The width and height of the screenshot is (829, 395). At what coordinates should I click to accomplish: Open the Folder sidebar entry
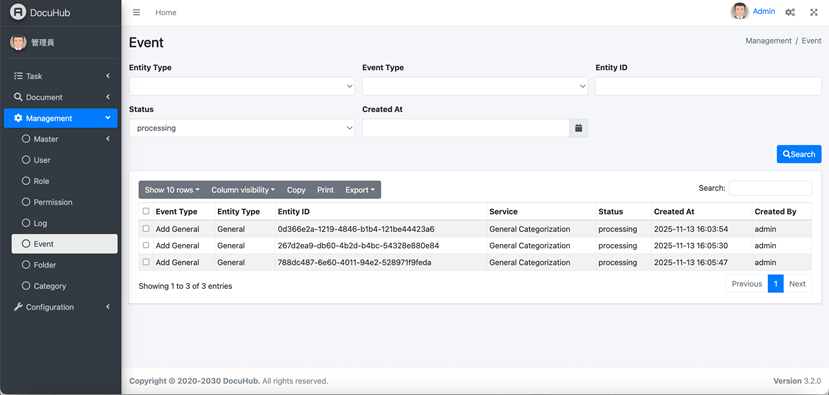pos(65,265)
